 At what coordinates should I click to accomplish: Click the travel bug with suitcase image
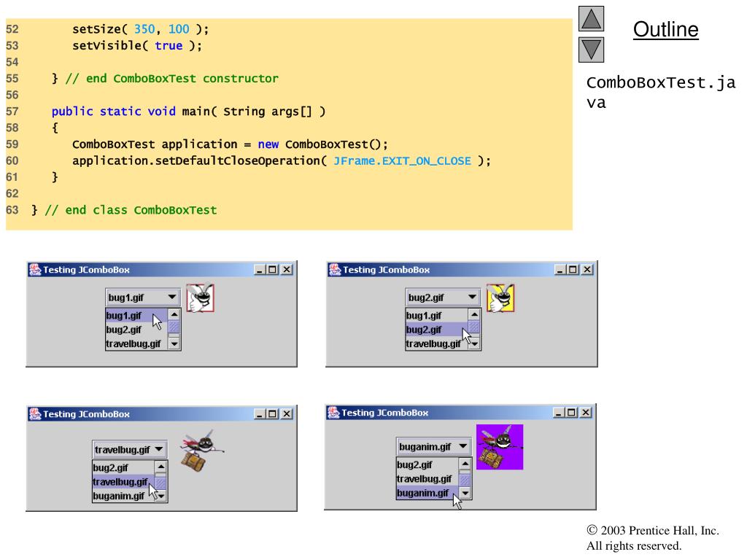[x=201, y=451]
